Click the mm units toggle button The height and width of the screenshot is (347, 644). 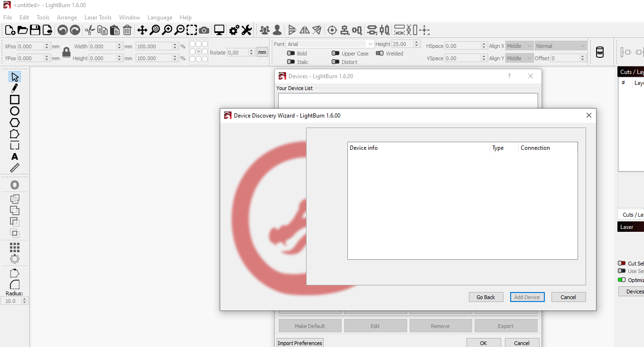click(262, 52)
